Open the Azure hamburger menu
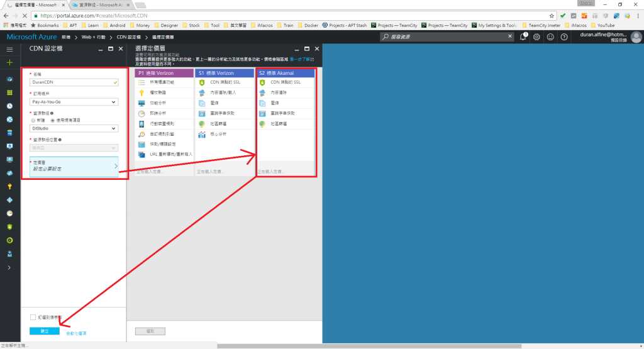The image size is (644, 349). (x=9, y=49)
